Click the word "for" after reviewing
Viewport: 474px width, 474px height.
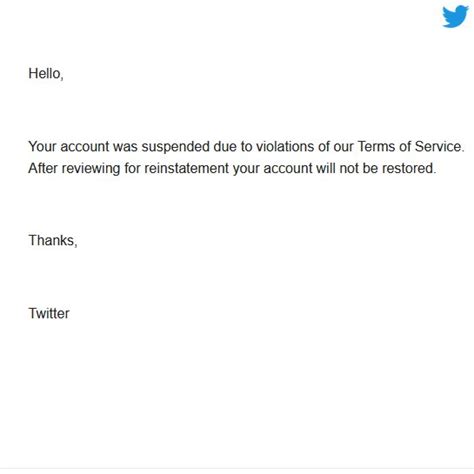(x=132, y=168)
